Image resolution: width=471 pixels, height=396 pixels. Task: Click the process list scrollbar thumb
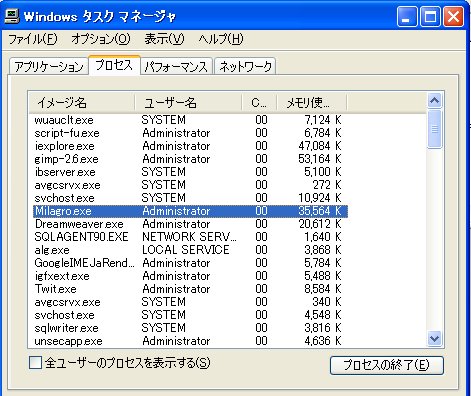434,129
